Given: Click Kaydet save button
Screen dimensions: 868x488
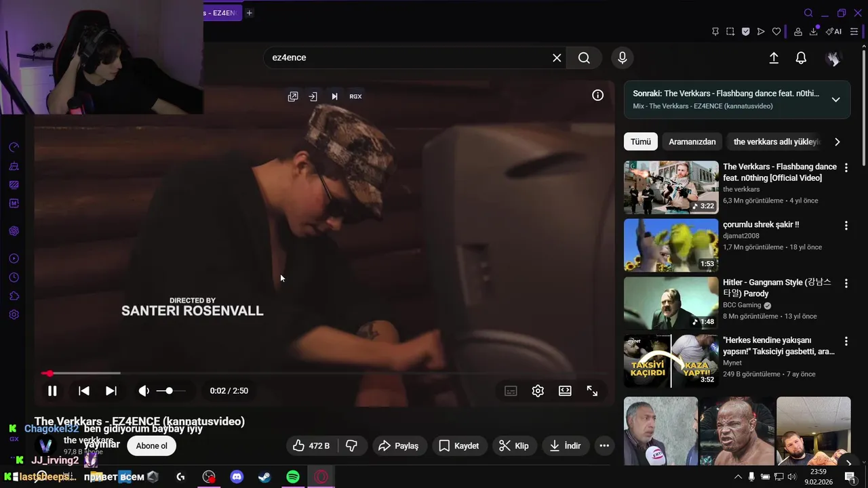Looking at the screenshot, I should [459, 446].
